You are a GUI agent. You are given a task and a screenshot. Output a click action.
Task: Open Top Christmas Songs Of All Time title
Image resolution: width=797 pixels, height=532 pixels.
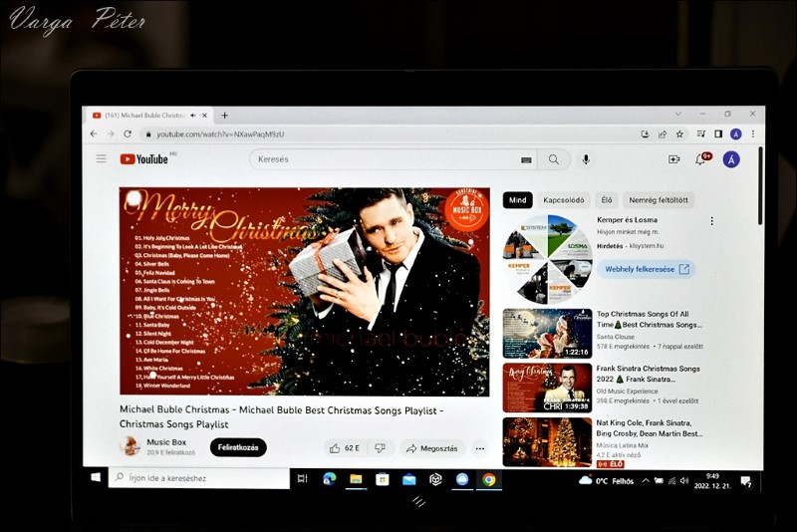[650, 319]
